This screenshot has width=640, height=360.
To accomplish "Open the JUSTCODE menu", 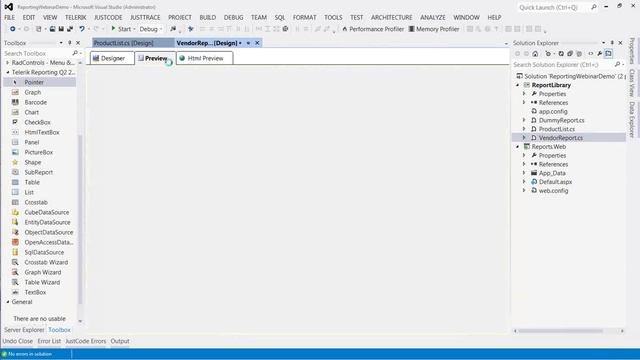I will point(108,18).
